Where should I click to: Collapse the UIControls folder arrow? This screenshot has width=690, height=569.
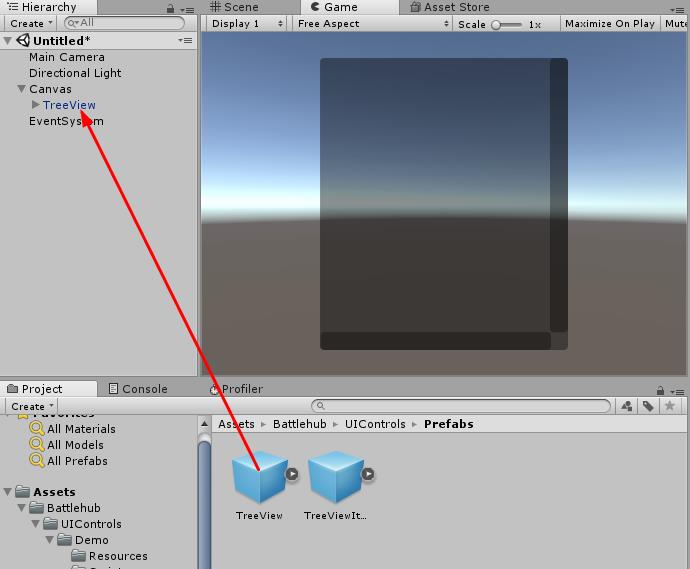[x=36, y=524]
